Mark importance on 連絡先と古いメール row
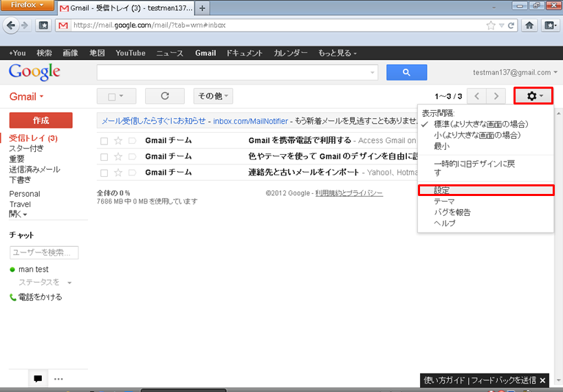Viewport: 563px width, 392px height. [x=132, y=173]
